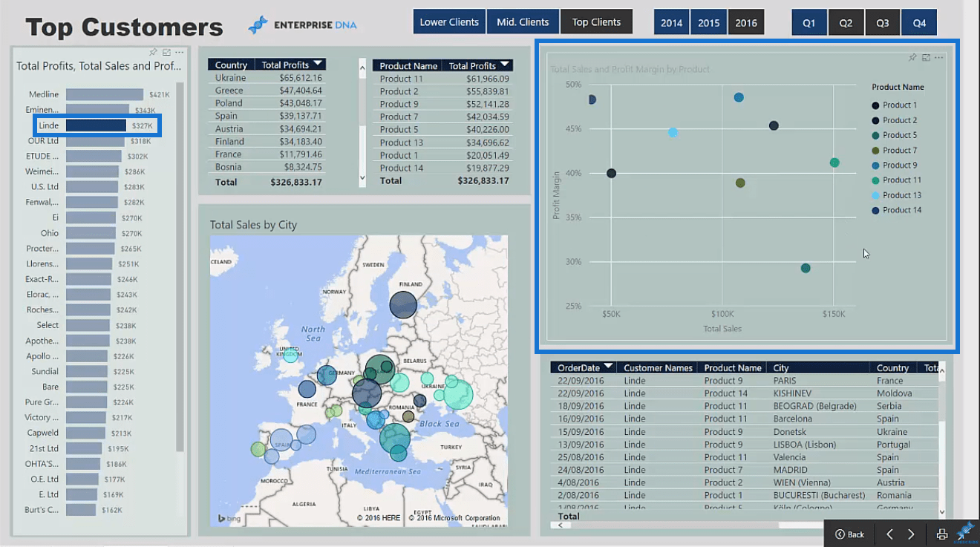The height and width of the screenshot is (547, 980).
Task: Open focus mode on the scatter chart
Action: pyautogui.click(x=926, y=57)
